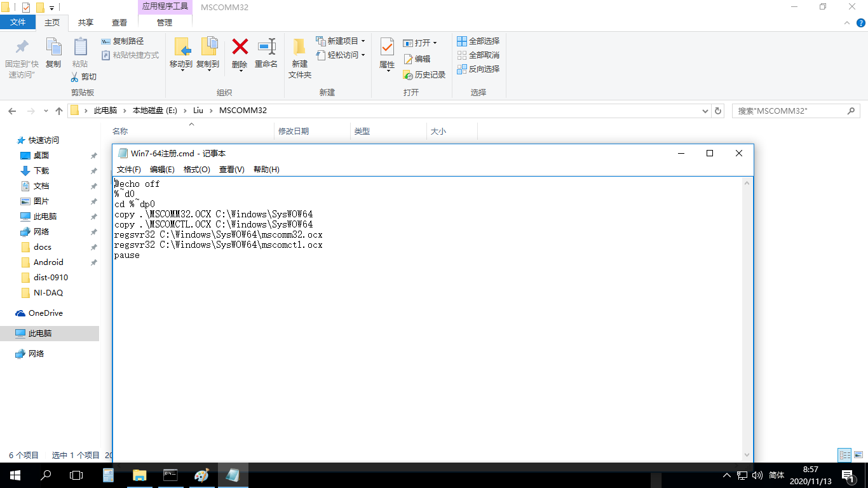
Task: Click the red Delete icon
Action: click(x=240, y=46)
